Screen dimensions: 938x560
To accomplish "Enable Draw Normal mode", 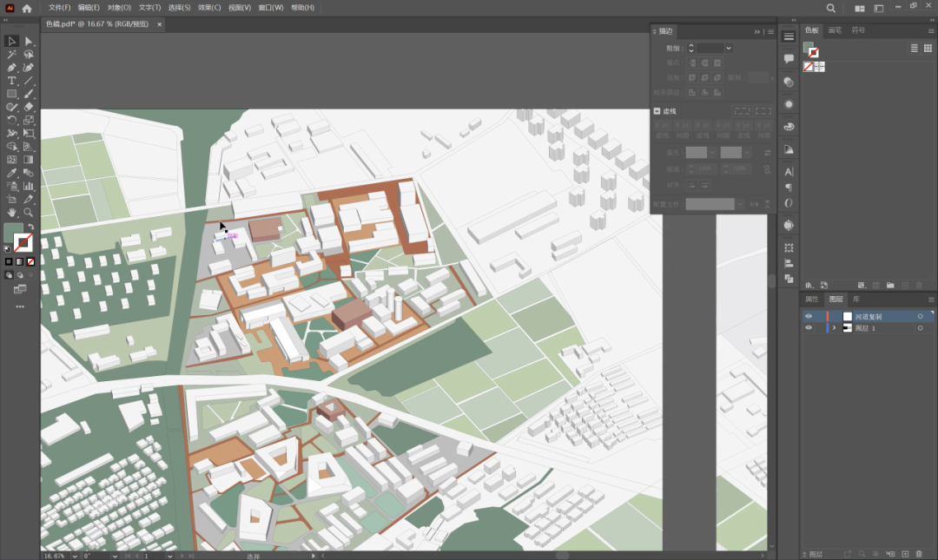I will pos(9,275).
